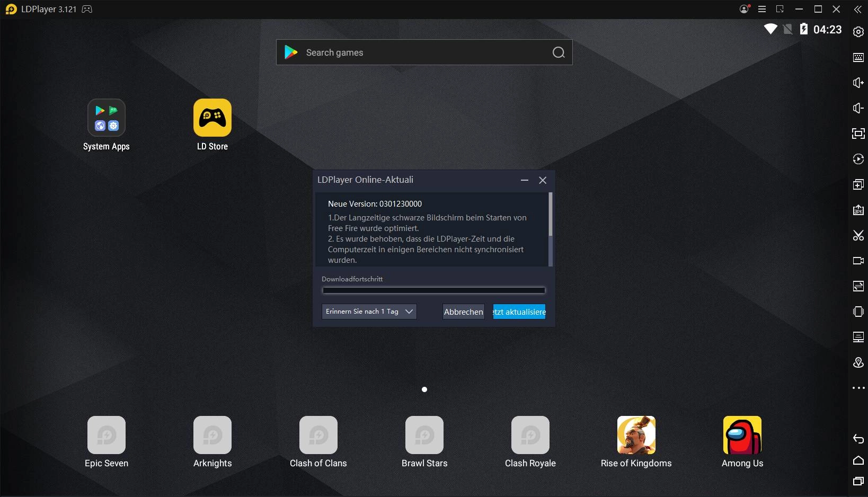Click the install APK icon
Viewport: 868px width, 497px height.
point(858,210)
